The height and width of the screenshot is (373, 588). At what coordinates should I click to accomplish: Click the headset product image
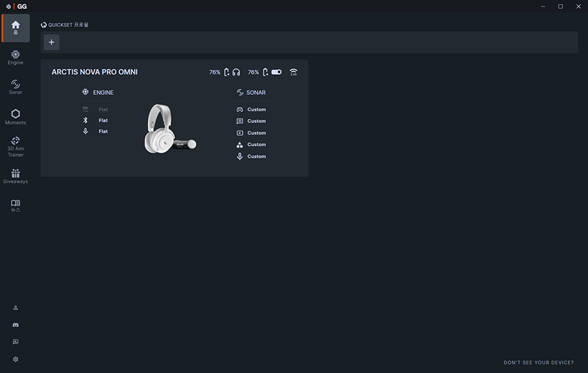click(170, 129)
